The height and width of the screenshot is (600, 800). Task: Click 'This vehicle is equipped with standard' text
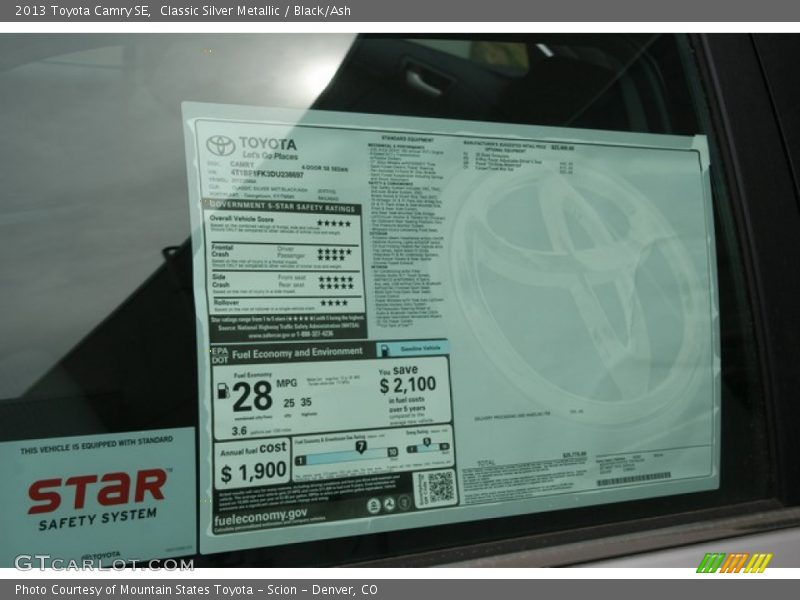tap(96, 445)
